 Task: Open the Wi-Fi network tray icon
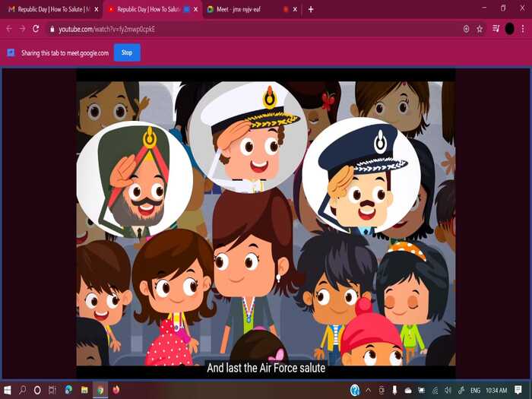pos(435,390)
